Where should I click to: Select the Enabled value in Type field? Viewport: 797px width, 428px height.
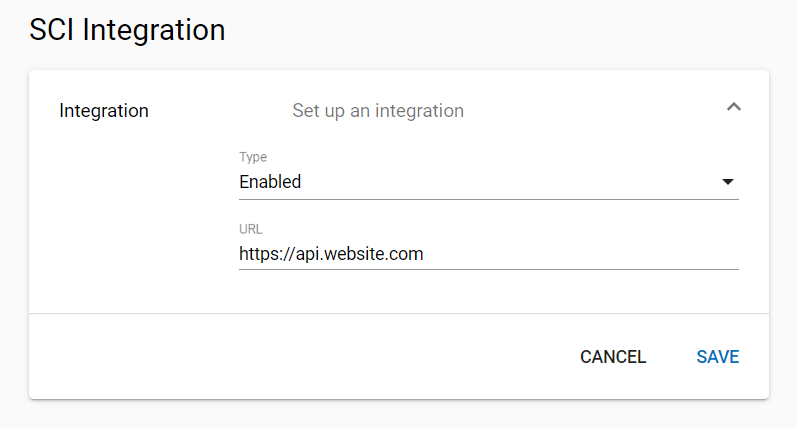(x=270, y=181)
